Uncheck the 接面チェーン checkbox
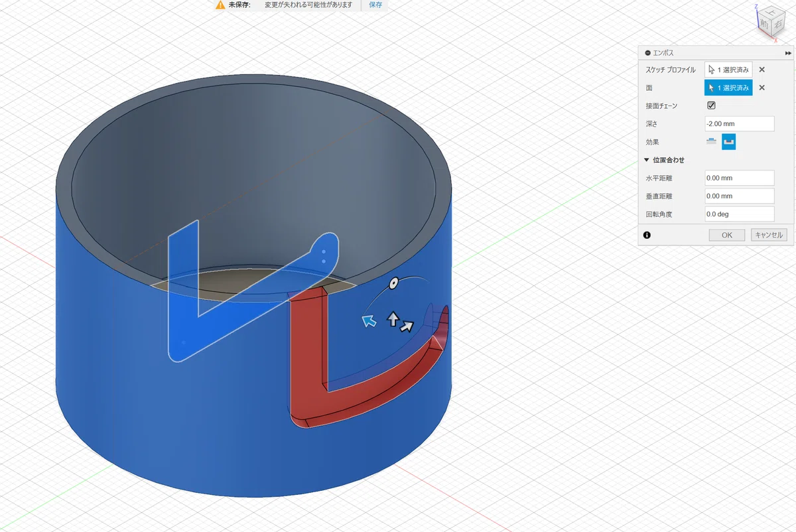This screenshot has height=532, width=796. [711, 105]
